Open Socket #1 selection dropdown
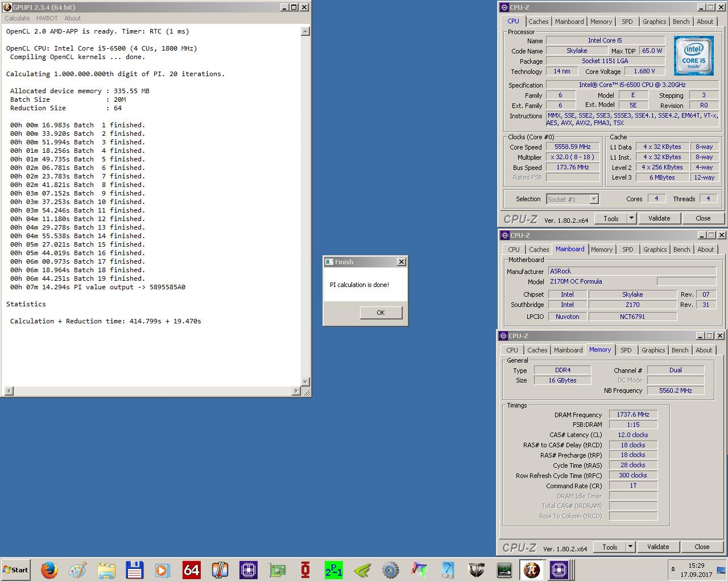The width and height of the screenshot is (728, 582). pos(594,199)
